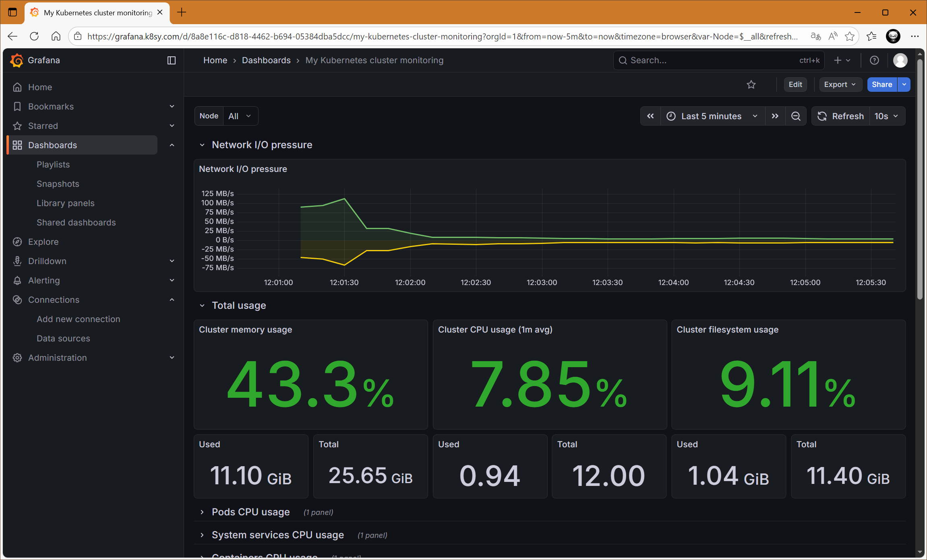The height and width of the screenshot is (560, 927).
Task: Select Data sources under Connections
Action: (63, 339)
